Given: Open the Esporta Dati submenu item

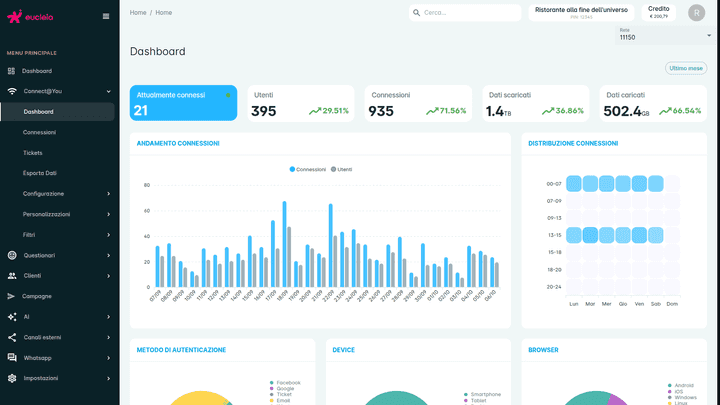Looking at the screenshot, I should click(x=39, y=173).
